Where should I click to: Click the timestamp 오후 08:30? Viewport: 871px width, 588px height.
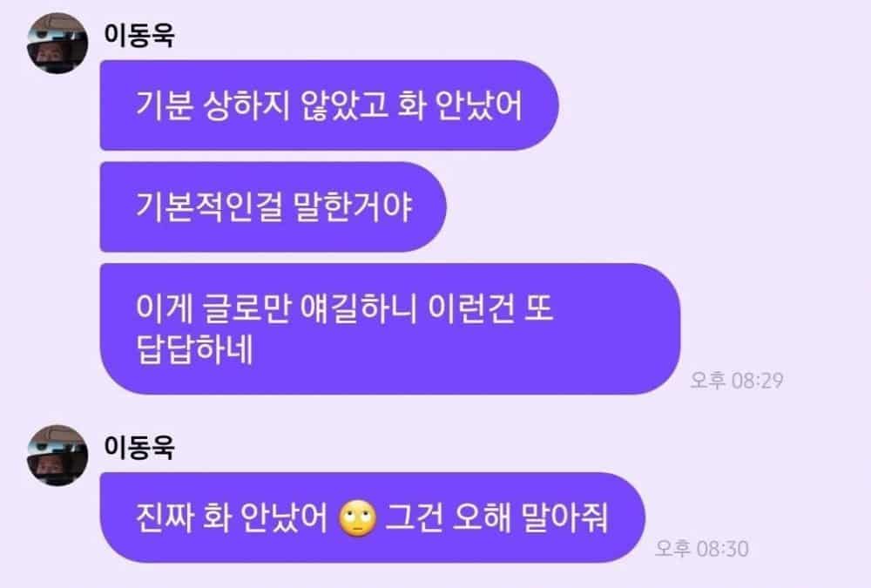pyautogui.click(x=702, y=549)
